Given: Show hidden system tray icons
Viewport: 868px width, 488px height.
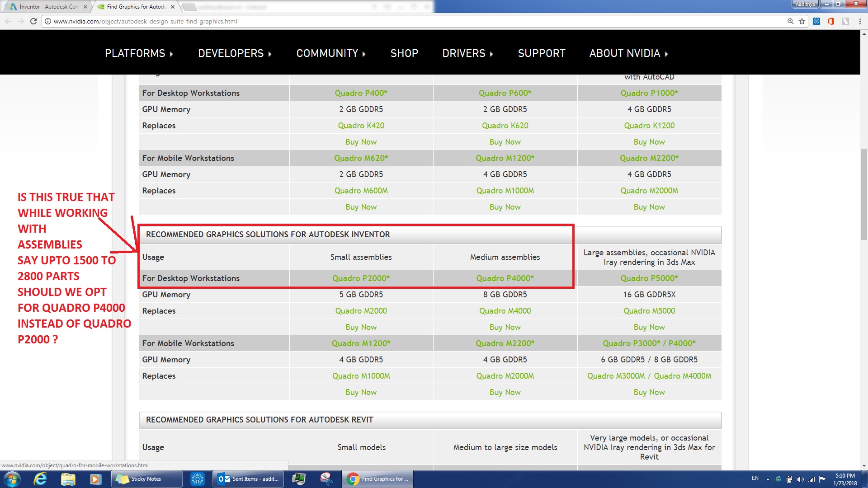Looking at the screenshot, I should tap(767, 479).
